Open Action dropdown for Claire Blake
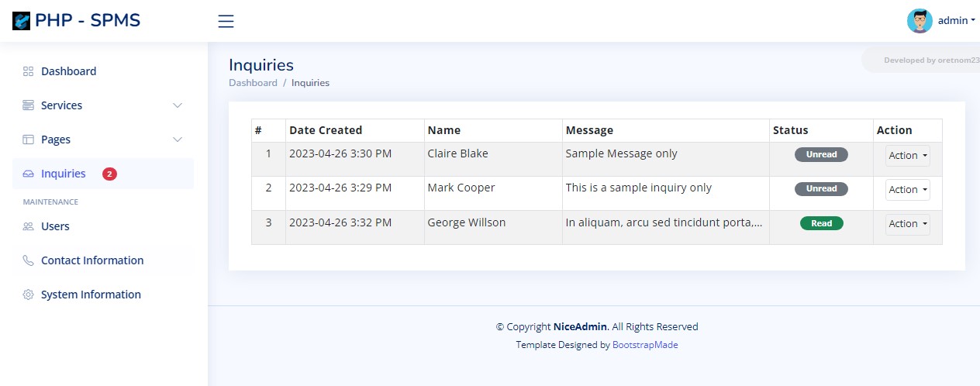This screenshot has height=386, width=980. [x=908, y=156]
